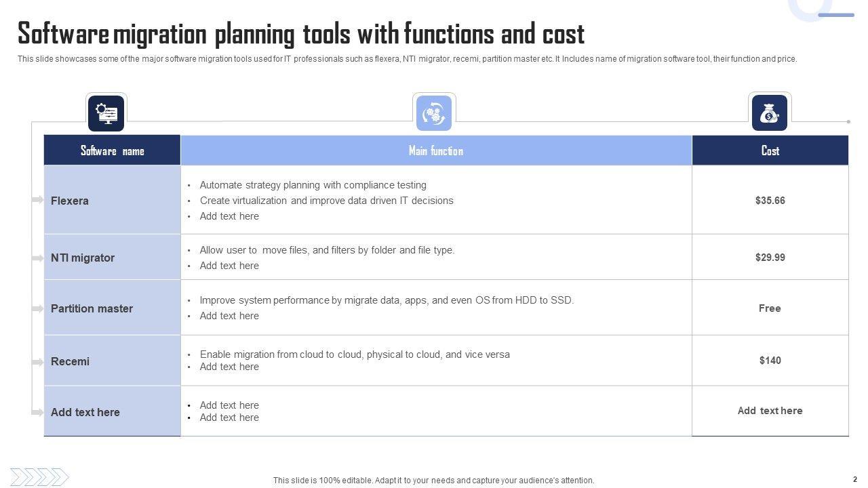The width and height of the screenshot is (868, 488).
Task: Select the $35.66 cost cell
Action: click(x=770, y=201)
